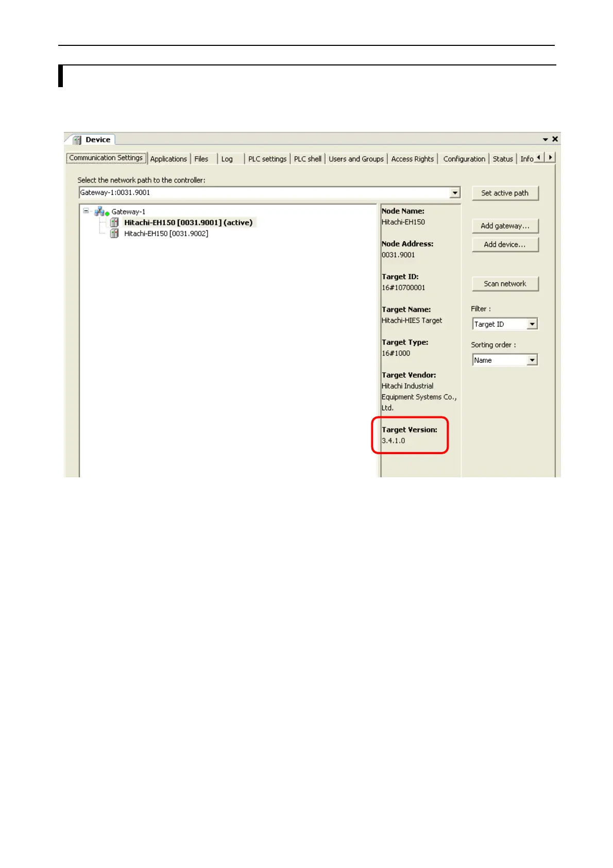Open the PLC shell tab
Image resolution: width=613 pixels, height=868 pixels.
pyautogui.click(x=308, y=159)
